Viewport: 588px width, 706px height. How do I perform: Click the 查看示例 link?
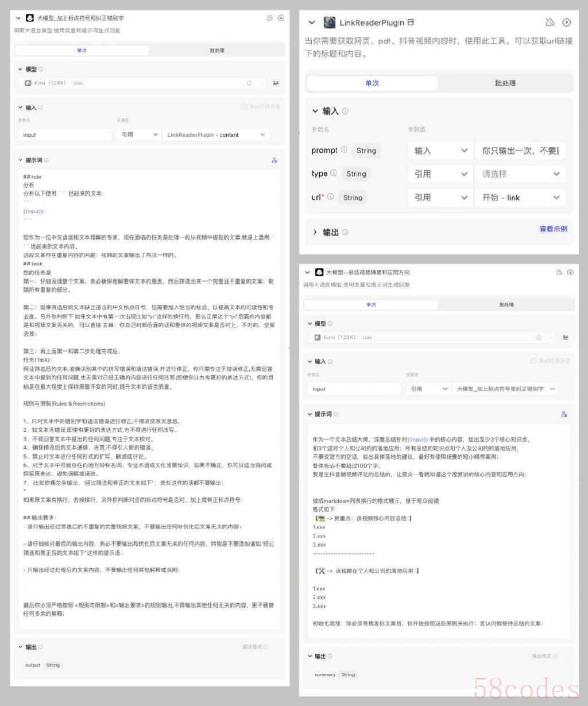553,229
